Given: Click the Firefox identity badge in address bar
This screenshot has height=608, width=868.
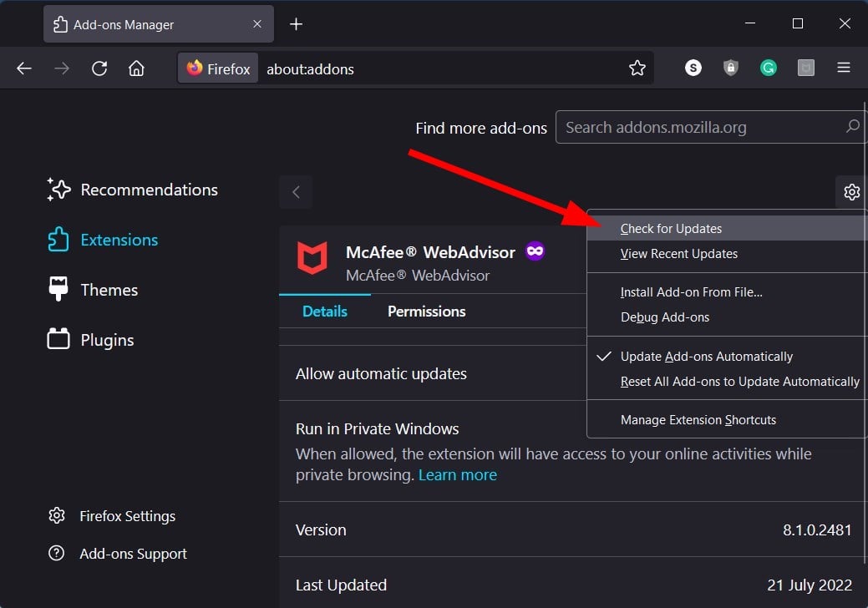Looking at the screenshot, I should point(218,68).
